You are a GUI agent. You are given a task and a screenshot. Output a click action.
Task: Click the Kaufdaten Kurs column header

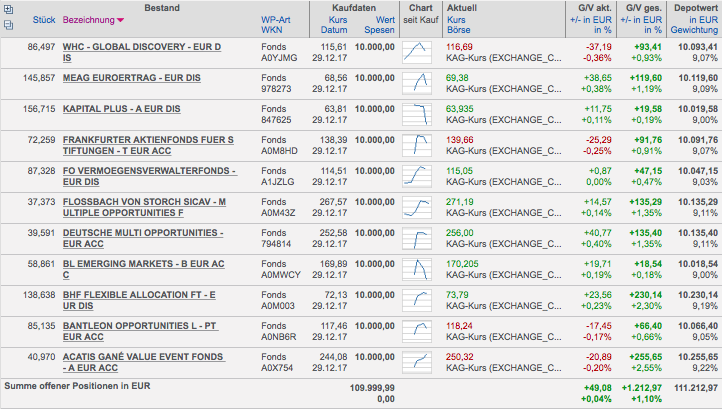(x=338, y=20)
